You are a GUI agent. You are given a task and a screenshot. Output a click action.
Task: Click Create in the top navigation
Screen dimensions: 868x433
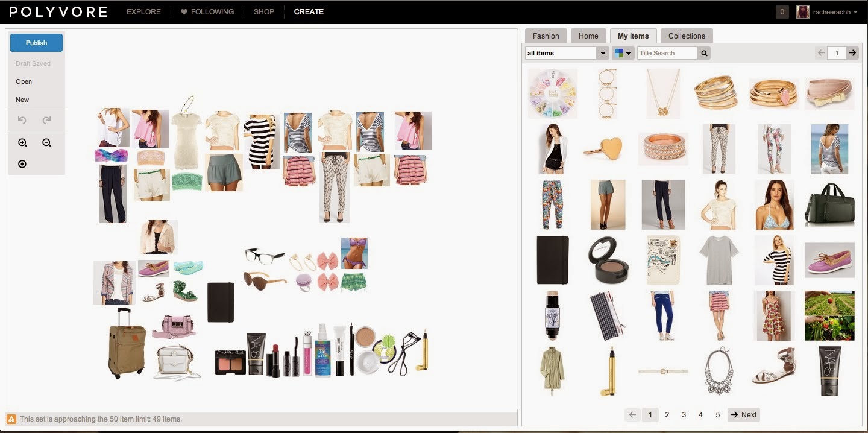coord(309,11)
